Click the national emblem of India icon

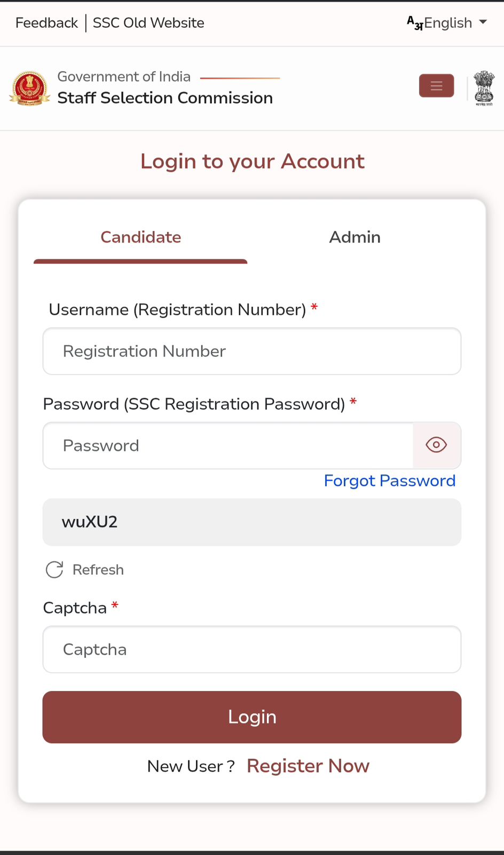click(484, 88)
